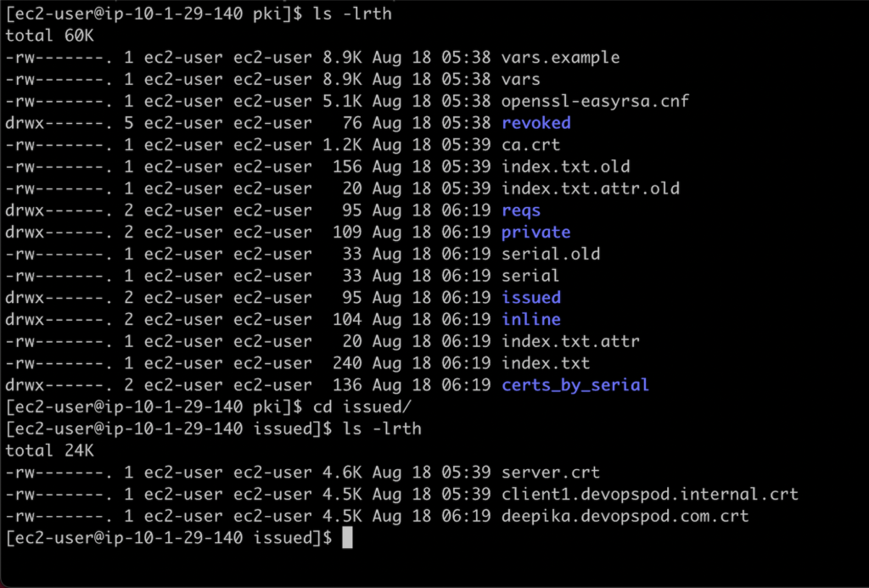Click the index.txt.old filename

pyautogui.click(x=565, y=167)
